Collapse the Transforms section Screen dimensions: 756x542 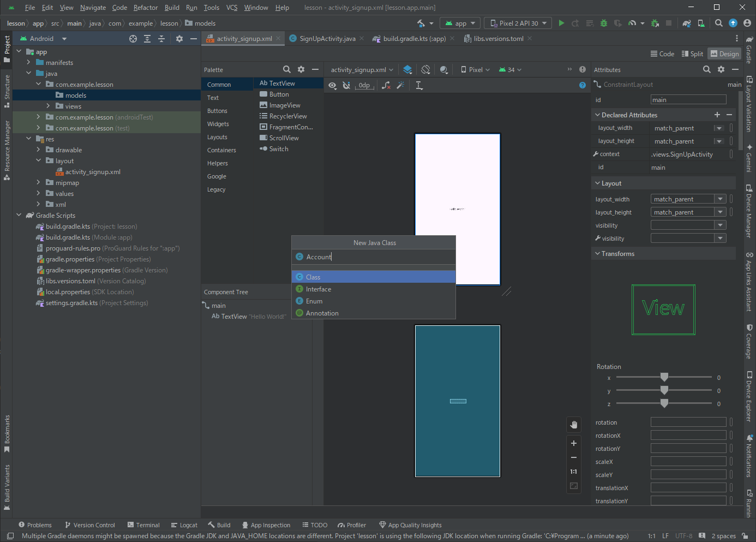click(597, 254)
